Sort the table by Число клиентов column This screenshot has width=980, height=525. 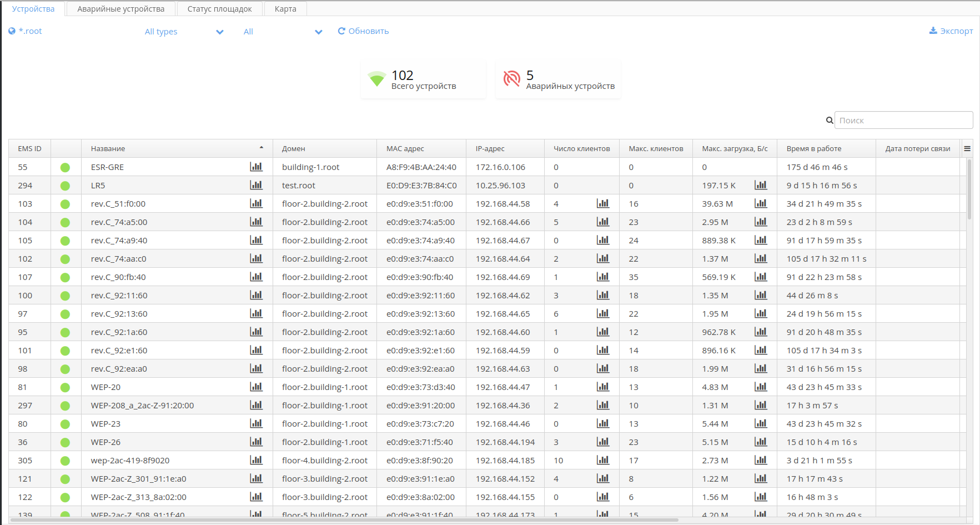[x=582, y=148]
